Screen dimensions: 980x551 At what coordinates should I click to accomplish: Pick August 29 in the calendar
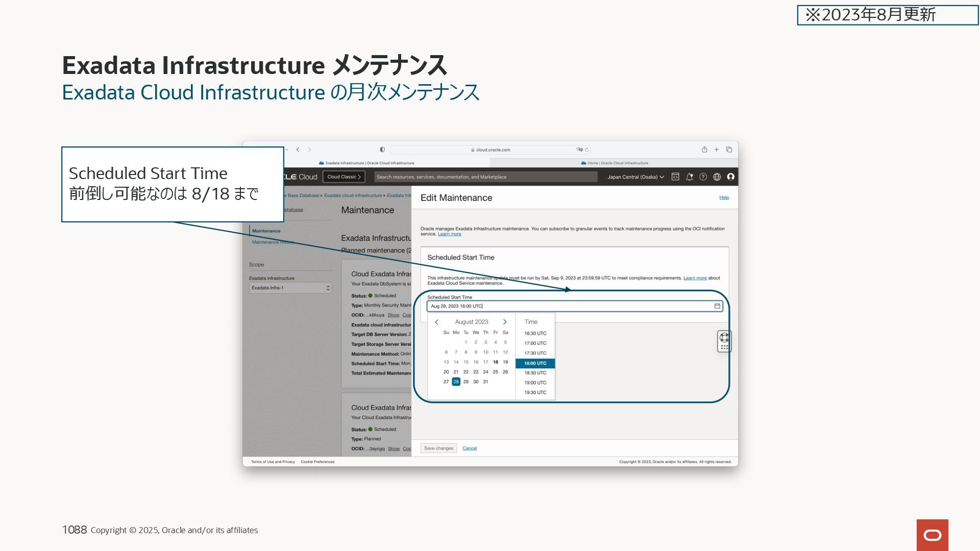pos(465,382)
